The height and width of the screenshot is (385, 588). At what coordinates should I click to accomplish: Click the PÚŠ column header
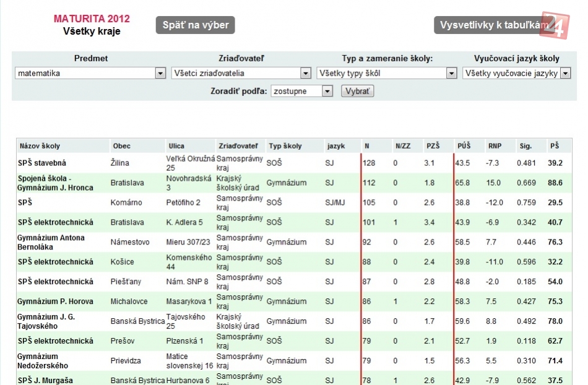tap(464, 146)
